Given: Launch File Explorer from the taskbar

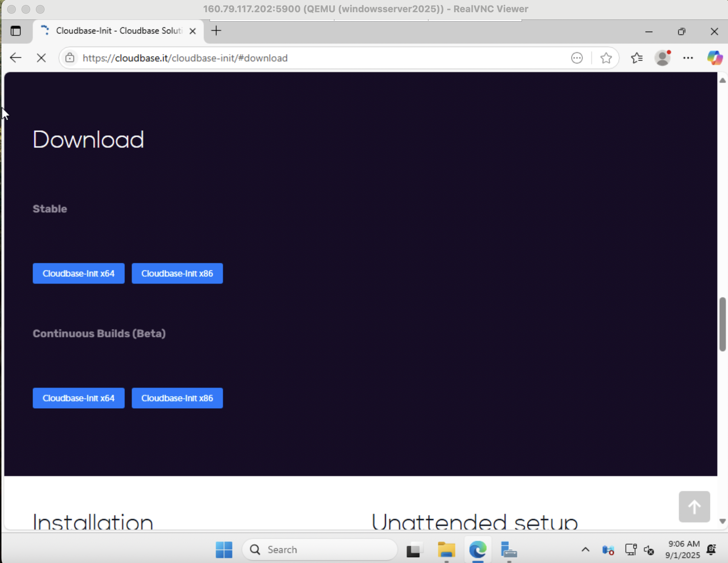Looking at the screenshot, I should (446, 549).
